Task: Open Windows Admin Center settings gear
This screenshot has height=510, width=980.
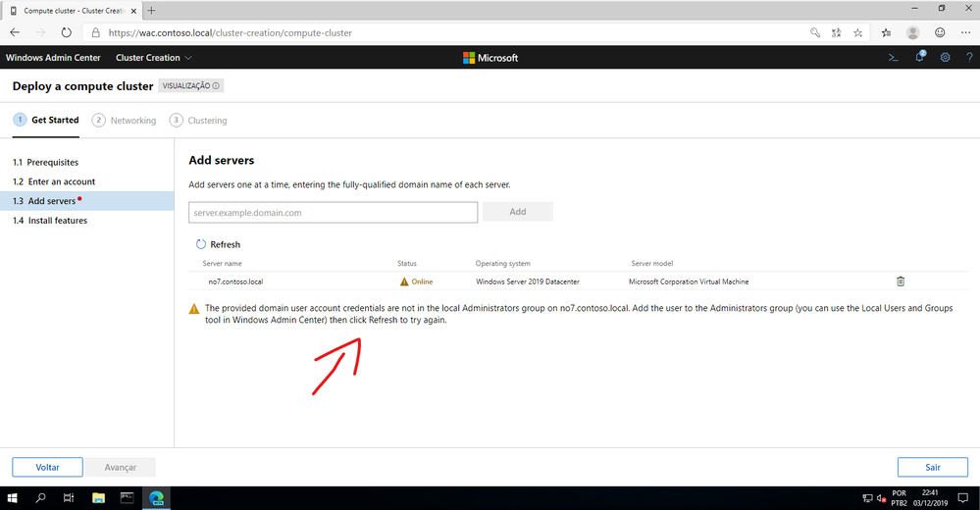Action: [945, 58]
